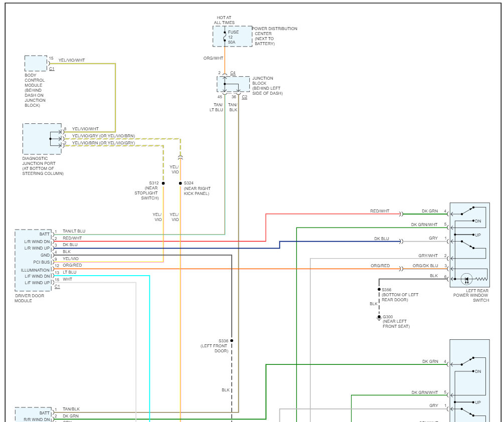
Task: Click 'TAN/BLK' label at bottom module pin 1
Action: coord(71,409)
